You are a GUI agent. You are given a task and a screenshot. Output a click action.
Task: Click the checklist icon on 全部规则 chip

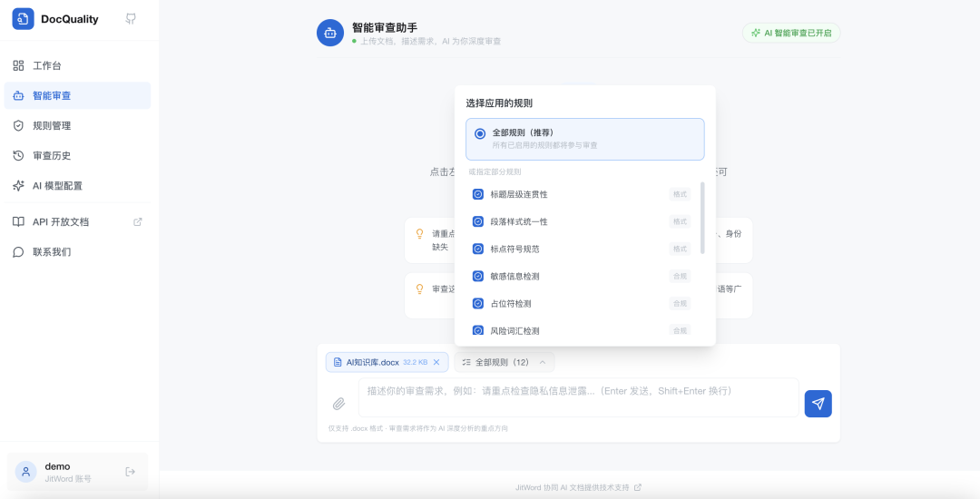[466, 362]
